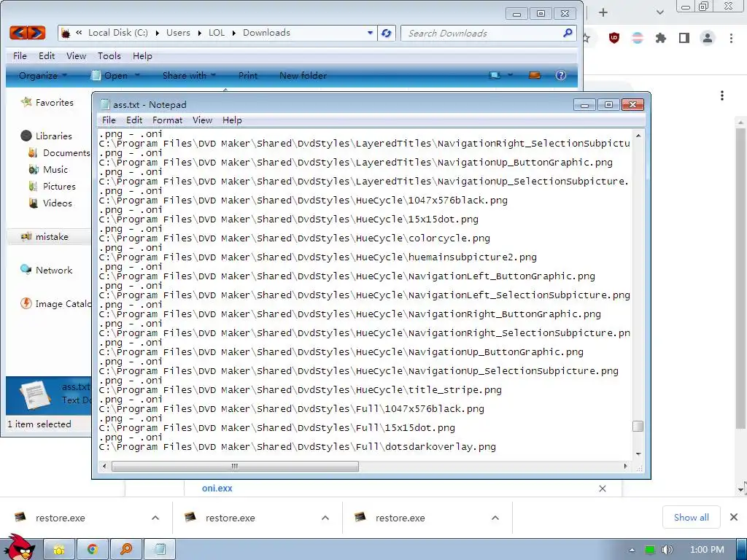The width and height of the screenshot is (747, 560).
Task: Click the Notepad horizontal scrollbar thumb
Action: click(x=235, y=466)
